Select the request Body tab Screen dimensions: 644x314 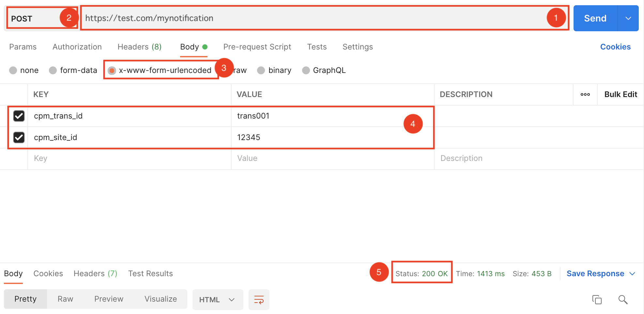point(193,47)
